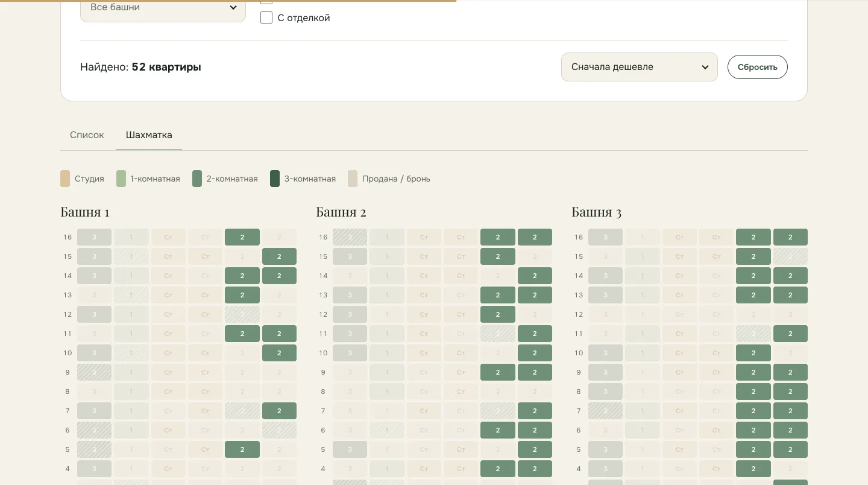Image resolution: width=868 pixels, height=485 pixels.
Task: Open the green 2-room flat on floor 15, Башня 3
Action: (x=753, y=256)
